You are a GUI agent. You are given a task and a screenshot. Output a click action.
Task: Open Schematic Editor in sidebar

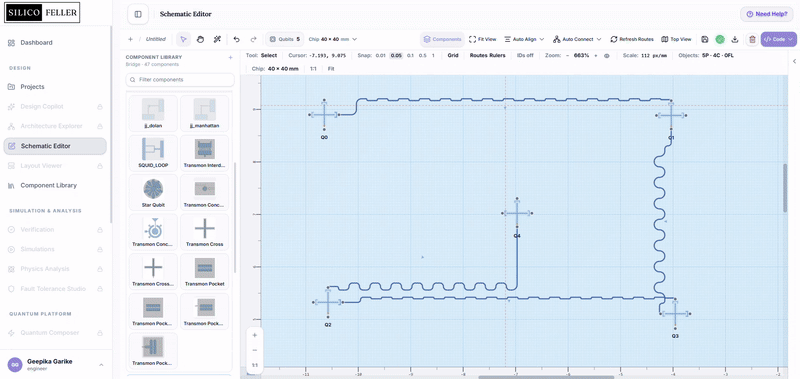tap(55, 146)
